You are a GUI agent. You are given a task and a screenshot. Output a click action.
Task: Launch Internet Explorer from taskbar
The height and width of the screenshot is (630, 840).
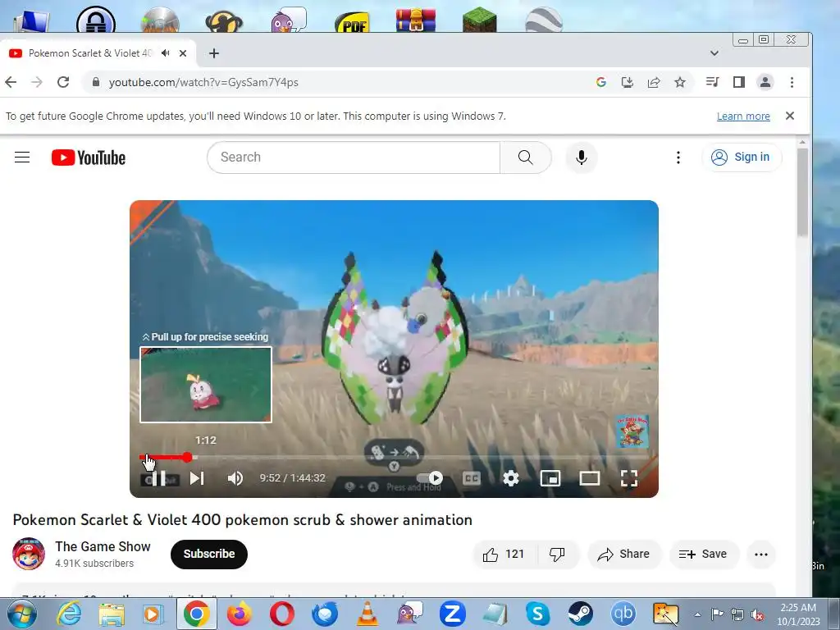coord(69,614)
